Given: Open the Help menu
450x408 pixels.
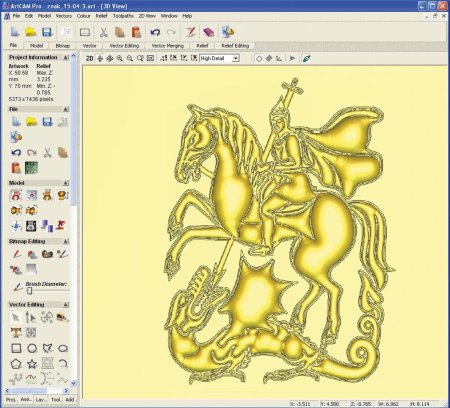Looking at the screenshot, I should (187, 16).
